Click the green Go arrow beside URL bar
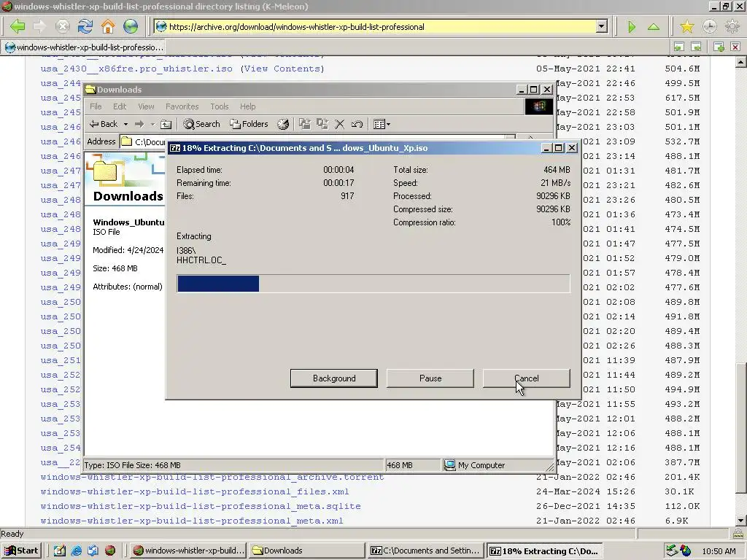Viewport: 747px width, 560px height. 632,27
